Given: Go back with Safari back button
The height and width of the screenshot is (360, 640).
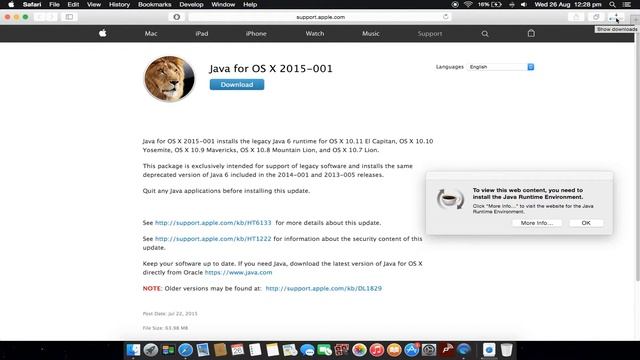Looking at the screenshot, I should tap(40, 17).
